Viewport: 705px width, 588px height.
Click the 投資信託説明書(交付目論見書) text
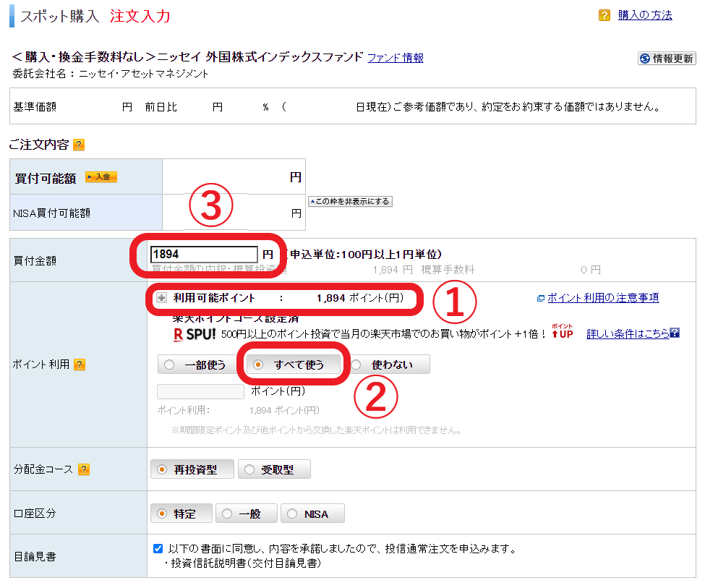[246, 563]
